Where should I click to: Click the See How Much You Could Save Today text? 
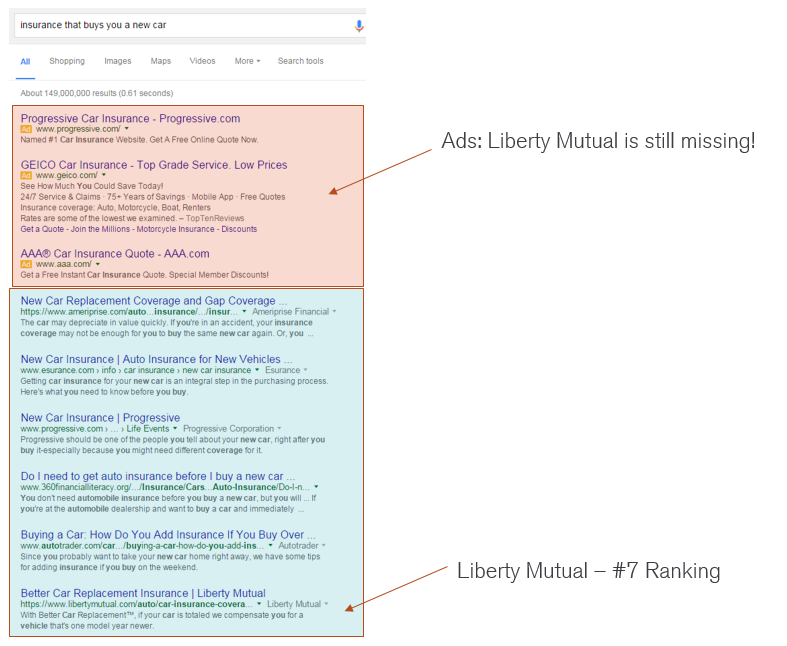coord(92,186)
